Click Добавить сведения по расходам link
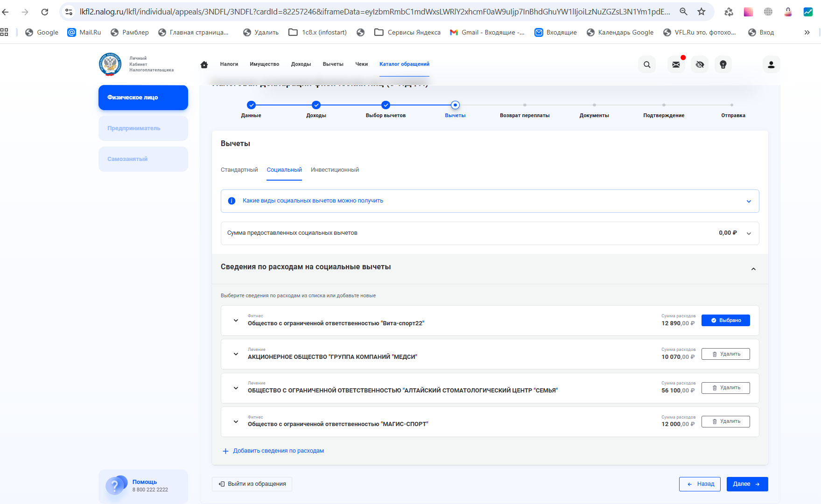Viewport: 821px width, 504px height. tap(278, 451)
